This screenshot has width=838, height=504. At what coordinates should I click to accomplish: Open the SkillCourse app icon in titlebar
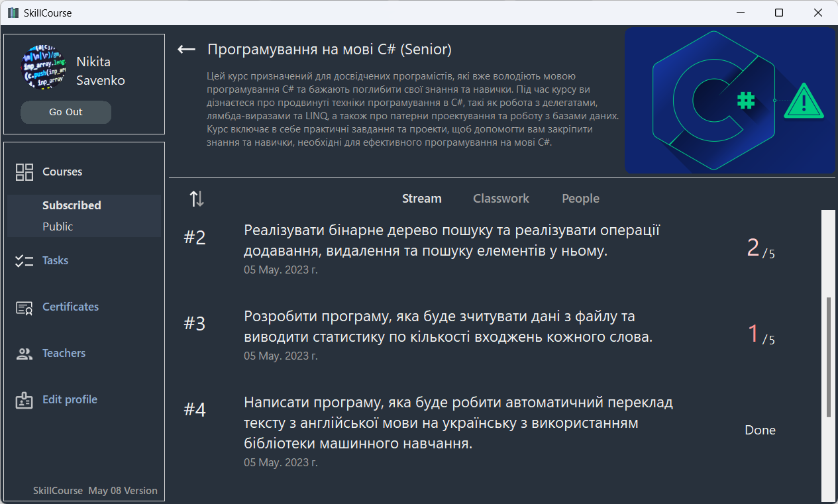(12, 12)
